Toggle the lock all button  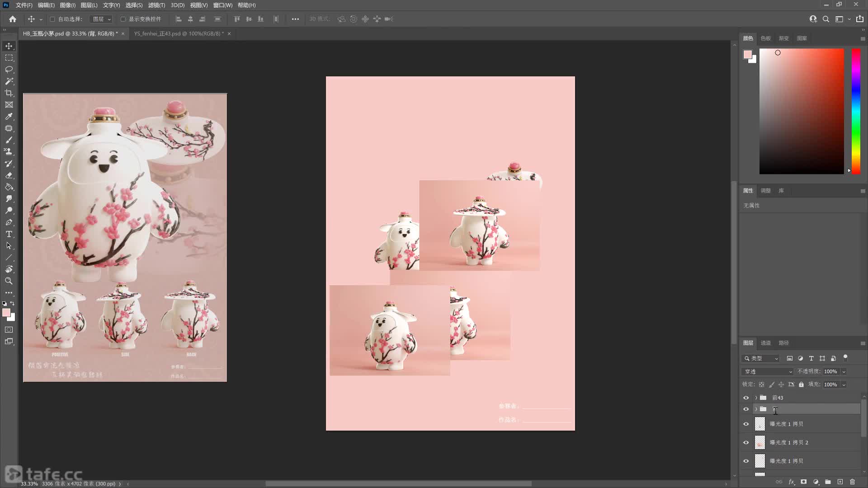tap(801, 385)
